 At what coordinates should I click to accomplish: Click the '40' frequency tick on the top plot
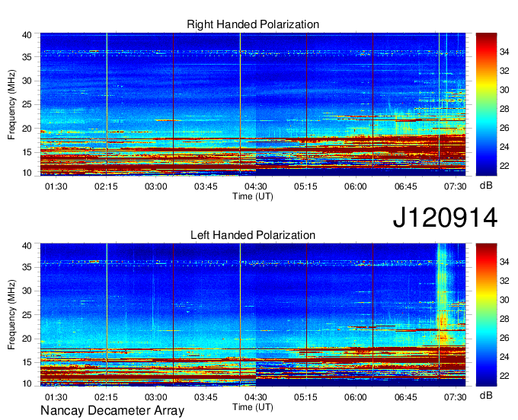(27, 35)
